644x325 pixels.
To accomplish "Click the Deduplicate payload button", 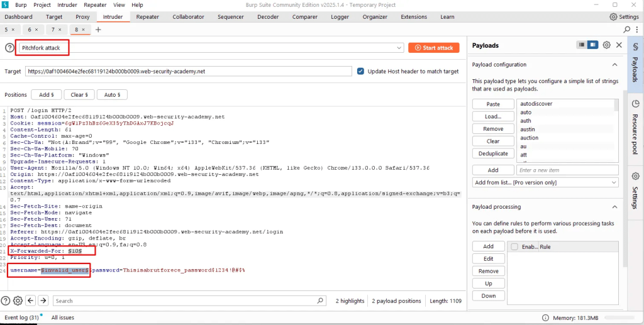I will pos(493,153).
